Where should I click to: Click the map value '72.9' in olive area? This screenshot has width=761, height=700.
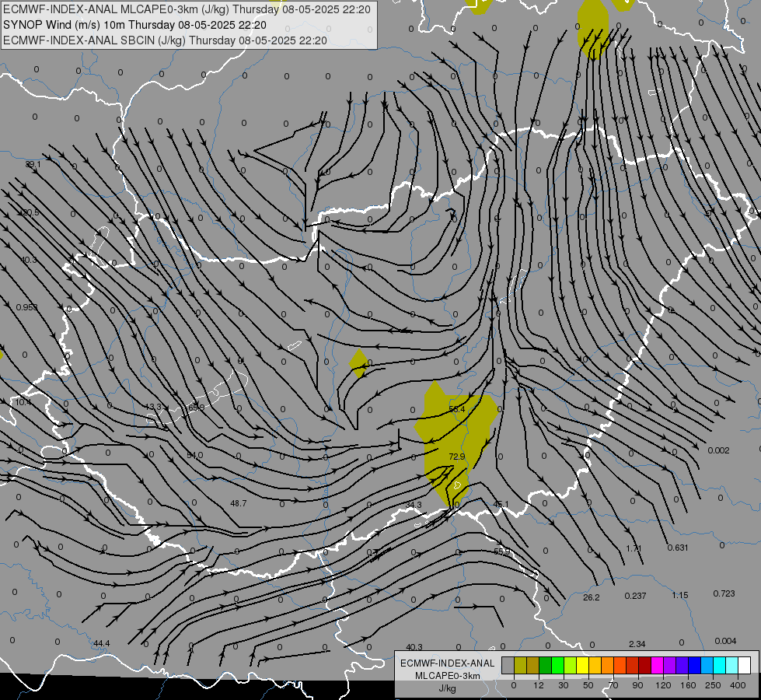[x=457, y=457]
